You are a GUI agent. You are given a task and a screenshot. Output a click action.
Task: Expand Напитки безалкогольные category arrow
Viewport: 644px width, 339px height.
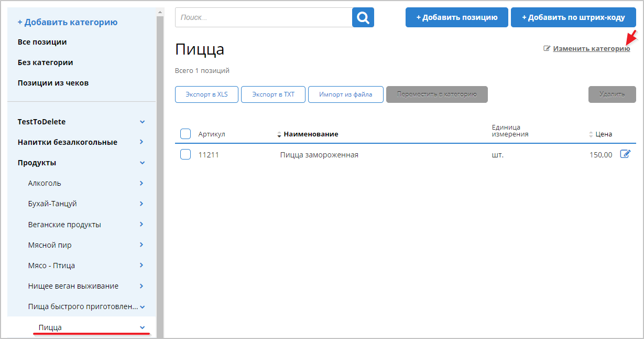coord(142,142)
